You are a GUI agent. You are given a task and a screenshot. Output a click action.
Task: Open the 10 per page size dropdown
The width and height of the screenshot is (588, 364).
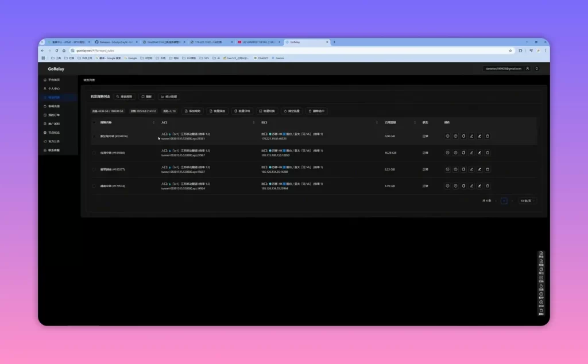pos(527,201)
